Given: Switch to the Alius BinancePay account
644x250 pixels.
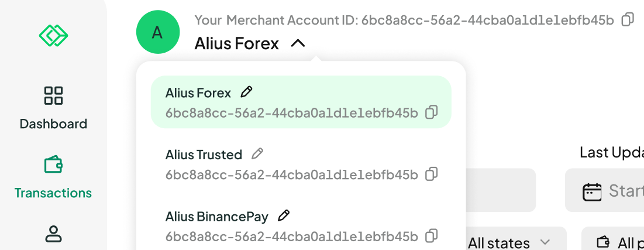Looking at the screenshot, I should point(301,226).
